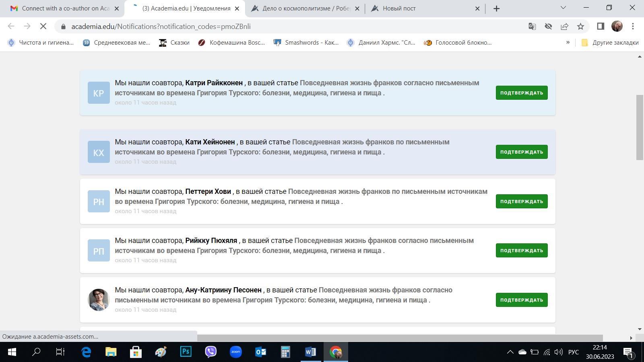
Task: Show hidden system tray icons
Action: (510, 352)
